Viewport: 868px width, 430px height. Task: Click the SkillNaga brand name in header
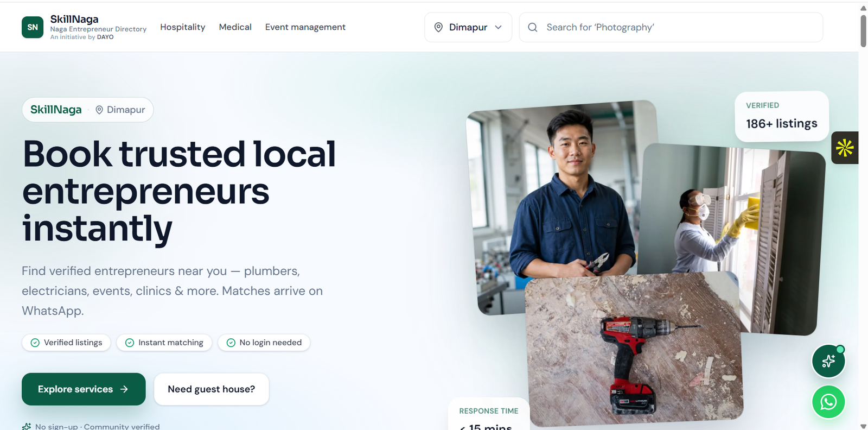tap(74, 20)
